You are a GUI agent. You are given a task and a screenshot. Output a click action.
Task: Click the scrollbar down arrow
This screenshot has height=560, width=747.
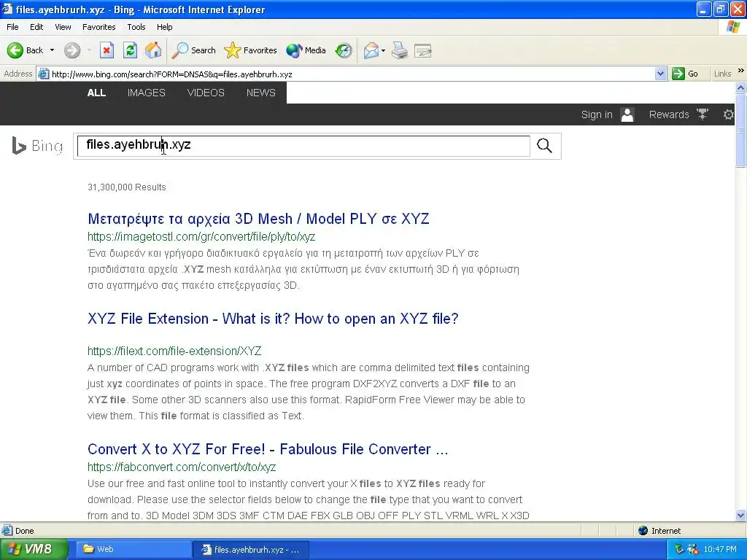[741, 515]
